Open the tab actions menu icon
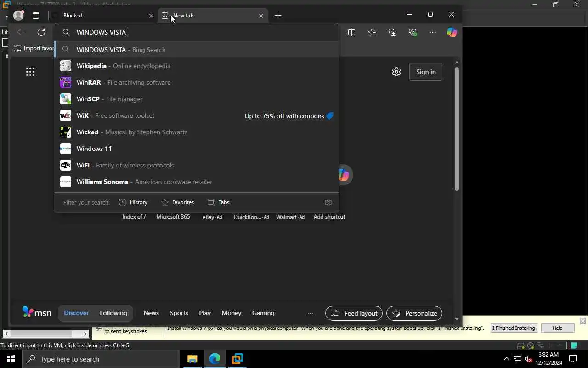The height and width of the screenshot is (368, 588). tap(36, 15)
